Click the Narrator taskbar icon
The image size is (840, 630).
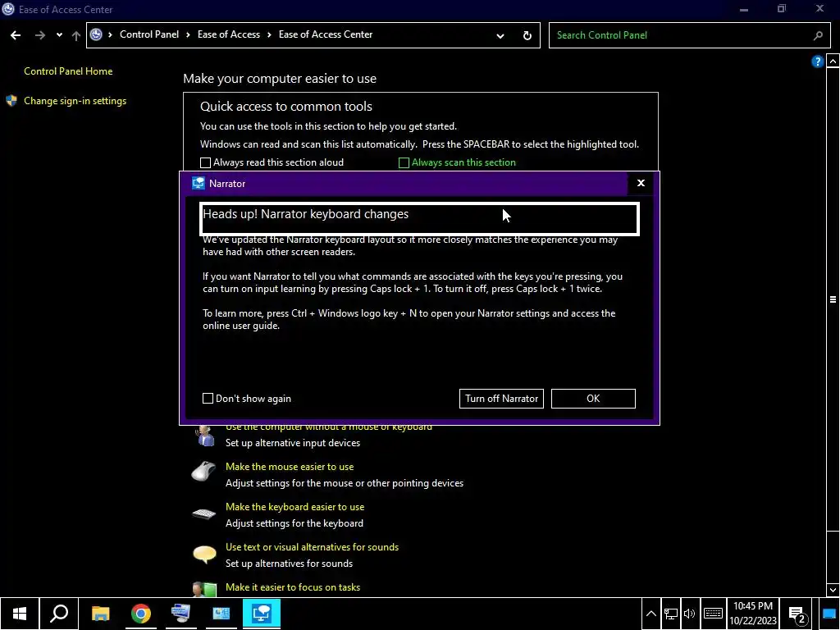click(x=262, y=614)
